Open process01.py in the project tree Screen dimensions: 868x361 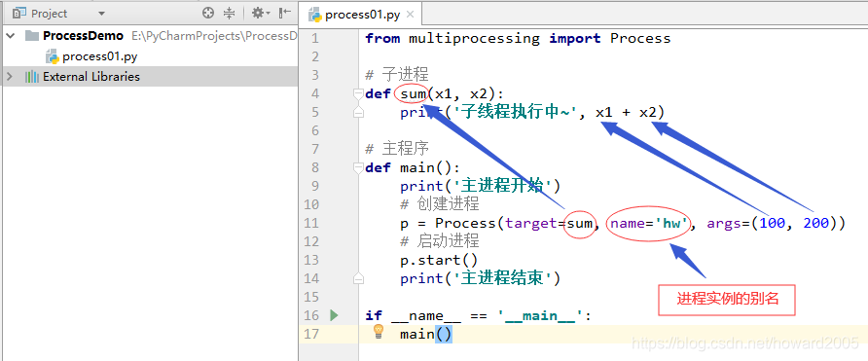pos(99,56)
